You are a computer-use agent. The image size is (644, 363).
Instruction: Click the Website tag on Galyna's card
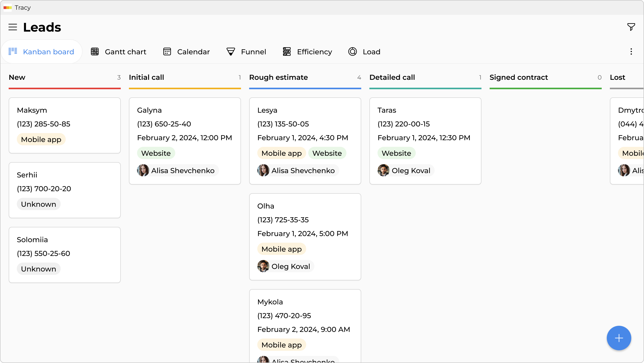[156, 153]
